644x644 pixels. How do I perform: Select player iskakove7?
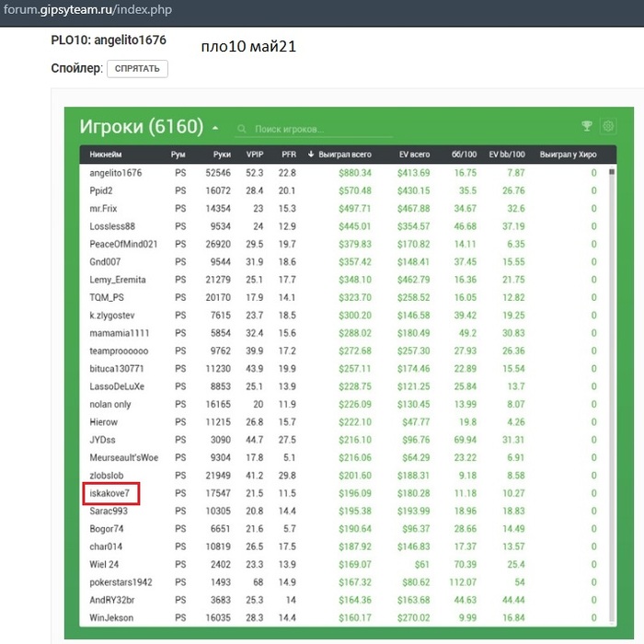pyautogui.click(x=109, y=493)
